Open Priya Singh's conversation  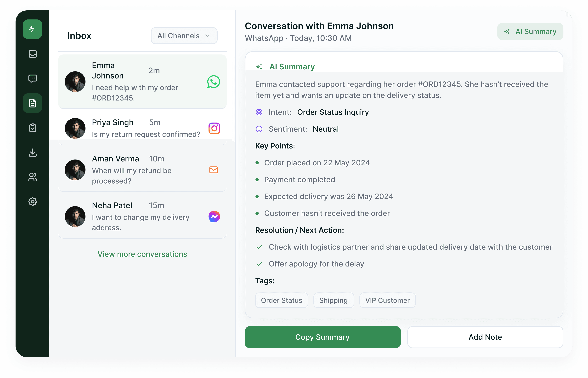pos(142,128)
